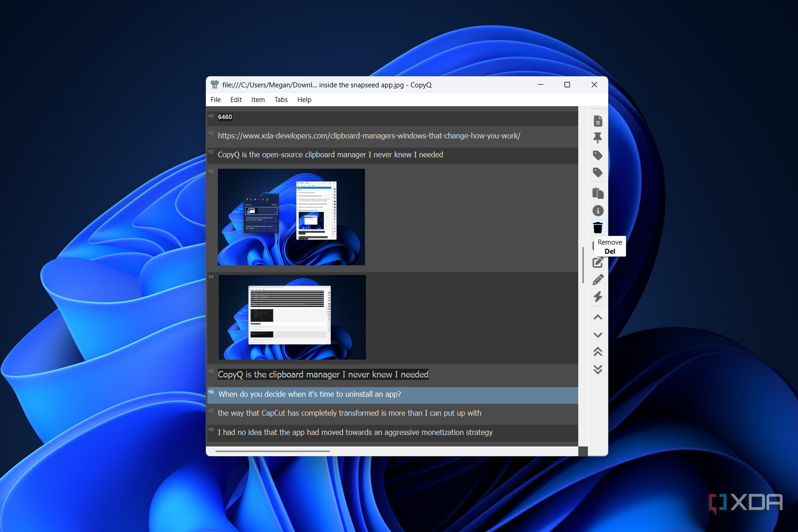Viewport: 798px width, 532px height.
Task: Select image item 43 showing two windows
Action: [x=393, y=217]
